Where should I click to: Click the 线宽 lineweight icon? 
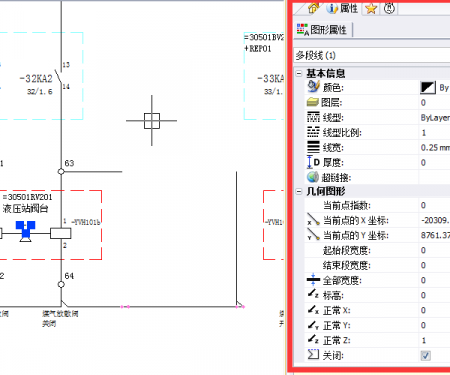coord(313,147)
